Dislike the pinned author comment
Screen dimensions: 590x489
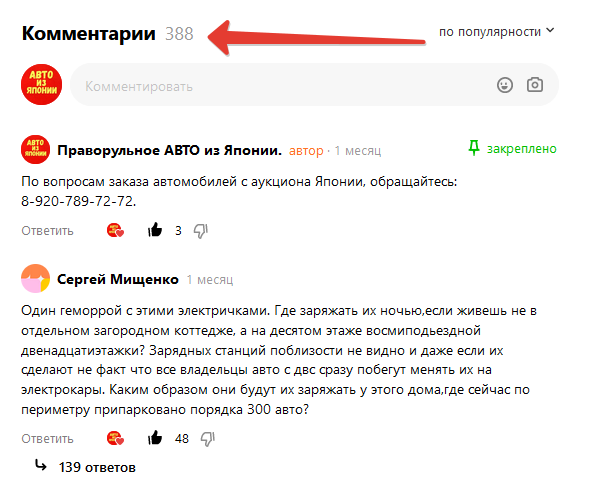[201, 231]
